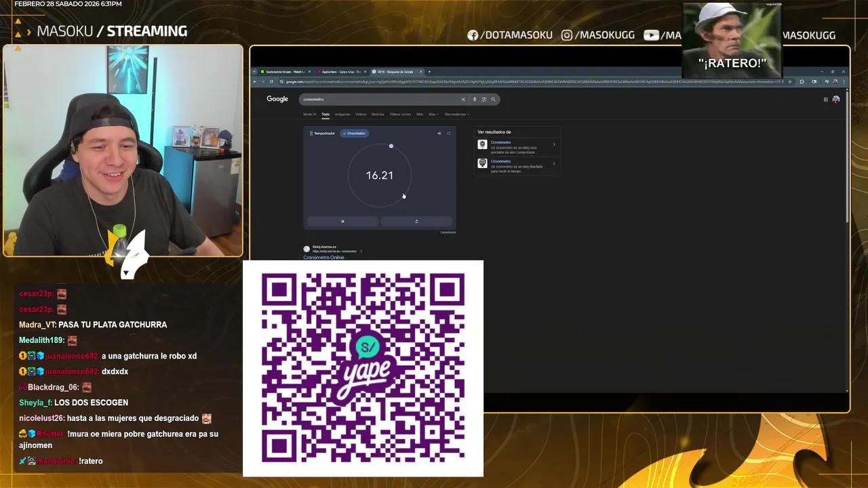Mute the stopwatch sound icon
Viewport: 868px width, 488px height.
pos(439,134)
